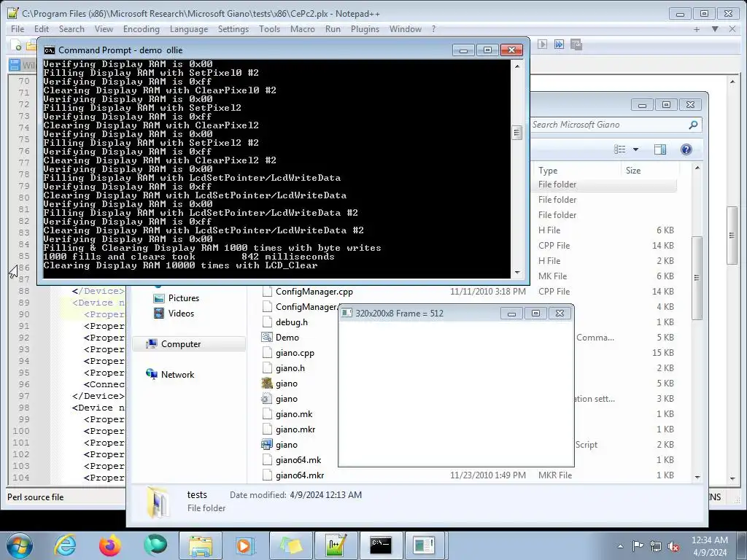Click the Demo file icon in Explorer list
747x560 pixels.
click(267, 337)
